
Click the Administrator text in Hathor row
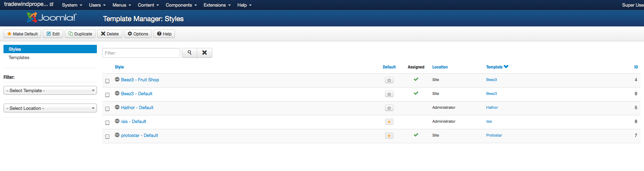(x=444, y=107)
